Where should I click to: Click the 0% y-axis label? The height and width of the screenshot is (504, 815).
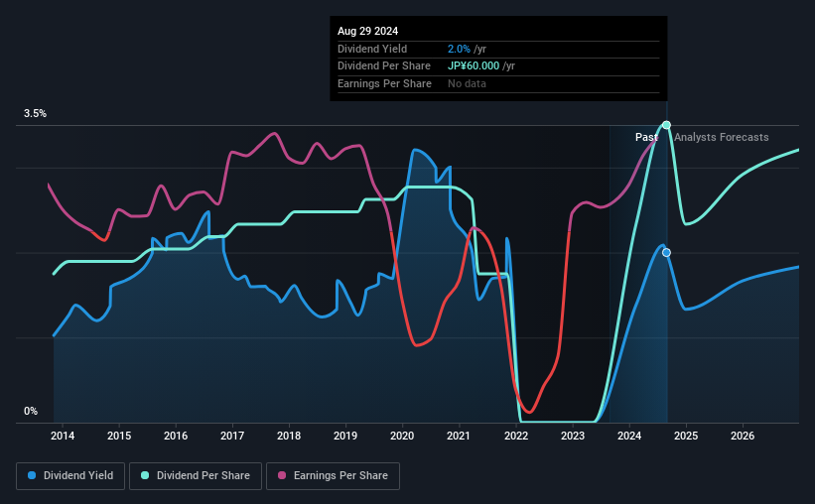pos(31,411)
